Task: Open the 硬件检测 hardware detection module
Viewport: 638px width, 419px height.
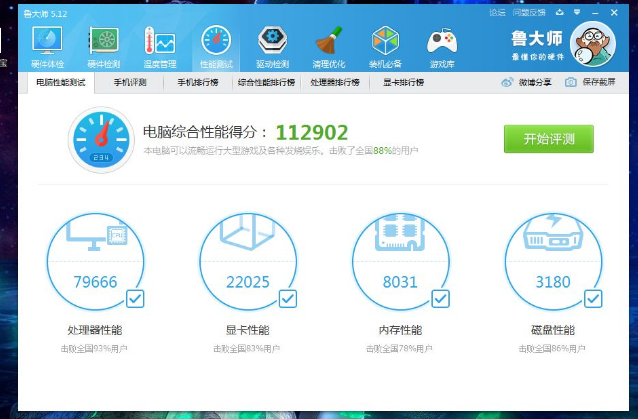Action: 104,47
